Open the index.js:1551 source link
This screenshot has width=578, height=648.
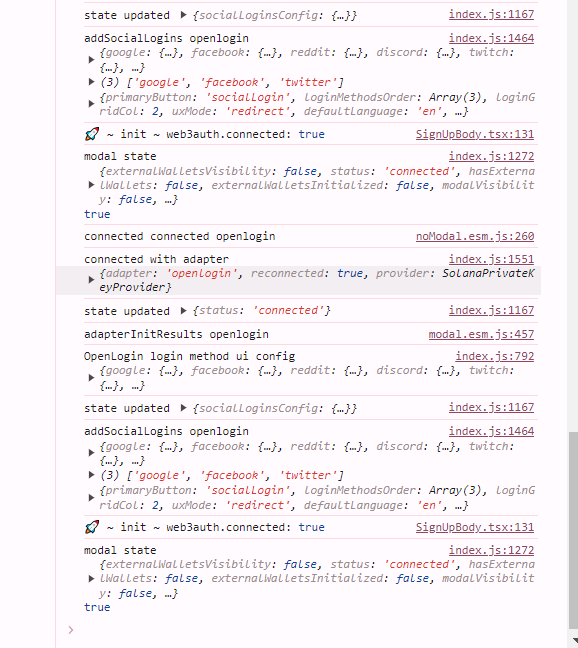click(491, 259)
